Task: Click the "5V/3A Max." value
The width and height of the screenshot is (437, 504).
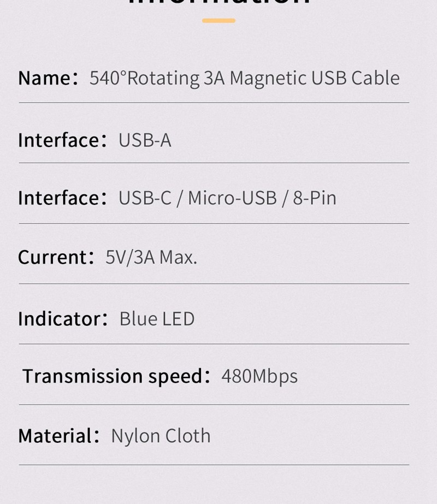Action: click(151, 257)
